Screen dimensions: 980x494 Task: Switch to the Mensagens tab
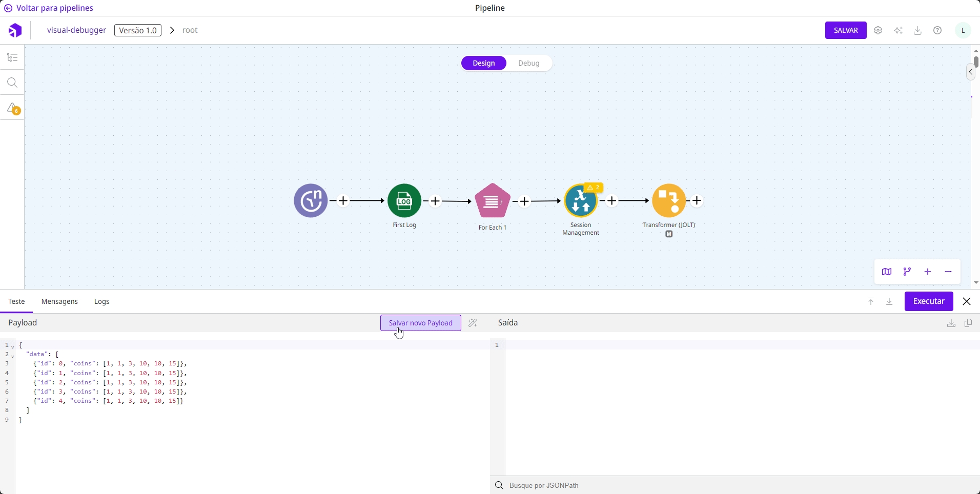point(59,302)
